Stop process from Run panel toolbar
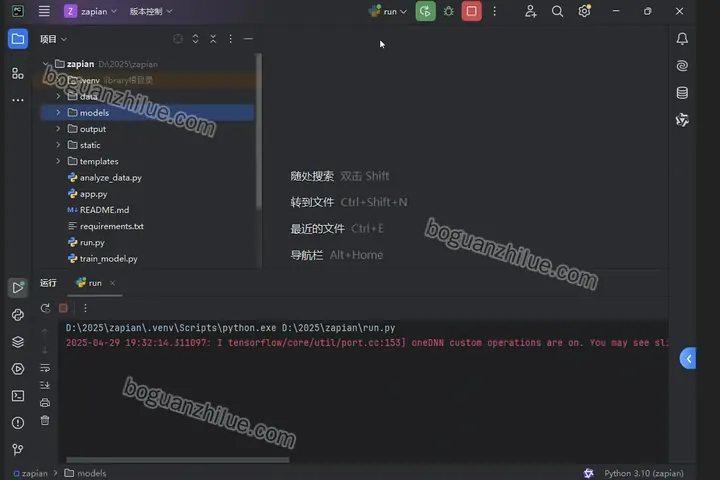The width and height of the screenshot is (720, 480). point(63,308)
